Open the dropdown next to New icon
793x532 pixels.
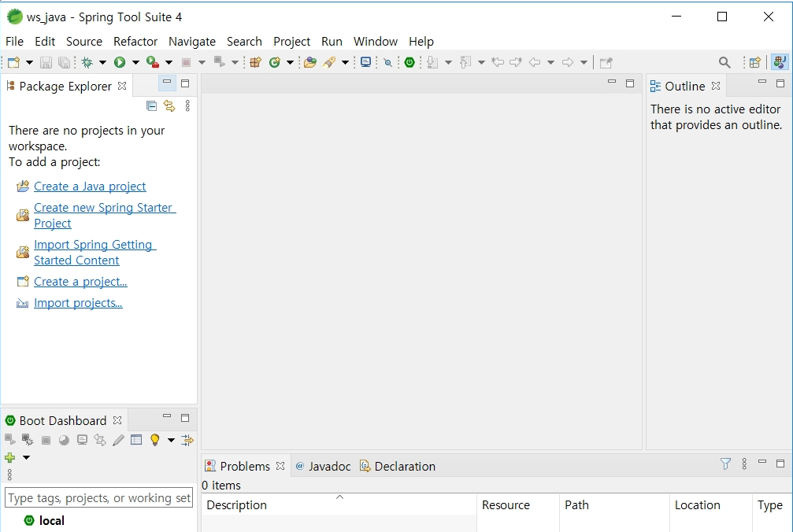coord(29,63)
